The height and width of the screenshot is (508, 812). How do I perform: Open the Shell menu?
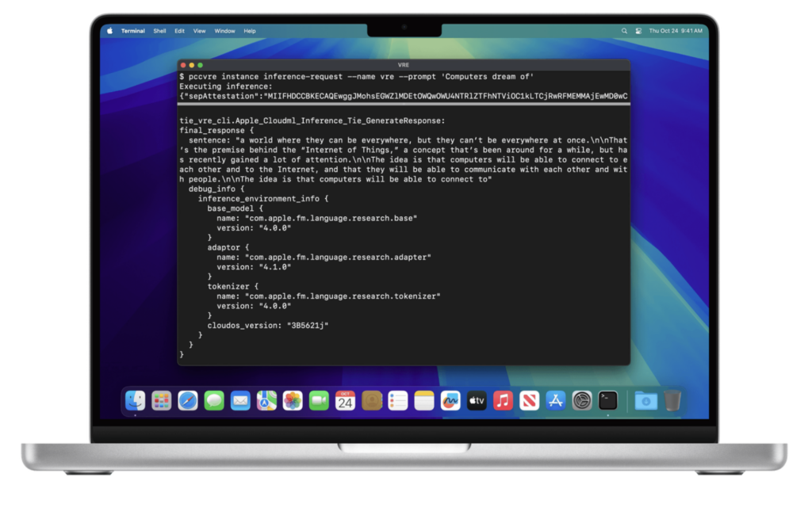pyautogui.click(x=159, y=31)
